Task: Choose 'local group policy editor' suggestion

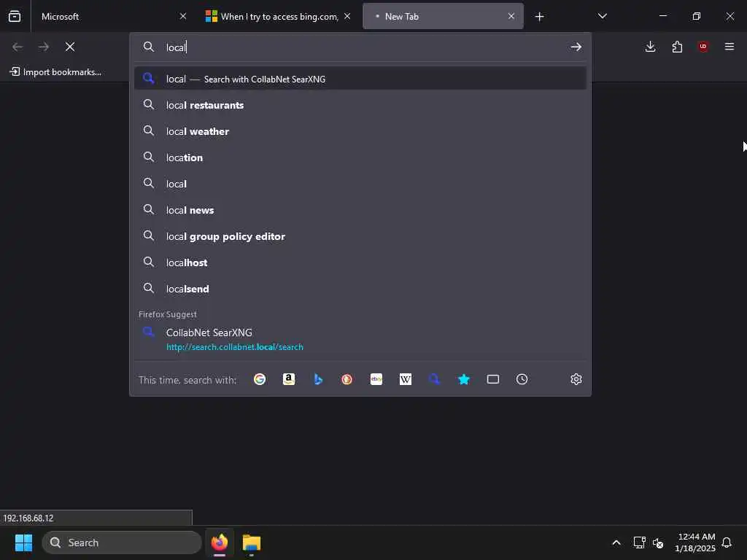Action: [360, 236]
